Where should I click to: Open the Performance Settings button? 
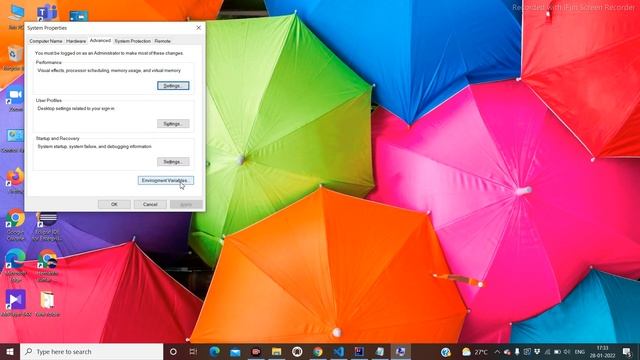click(x=173, y=86)
